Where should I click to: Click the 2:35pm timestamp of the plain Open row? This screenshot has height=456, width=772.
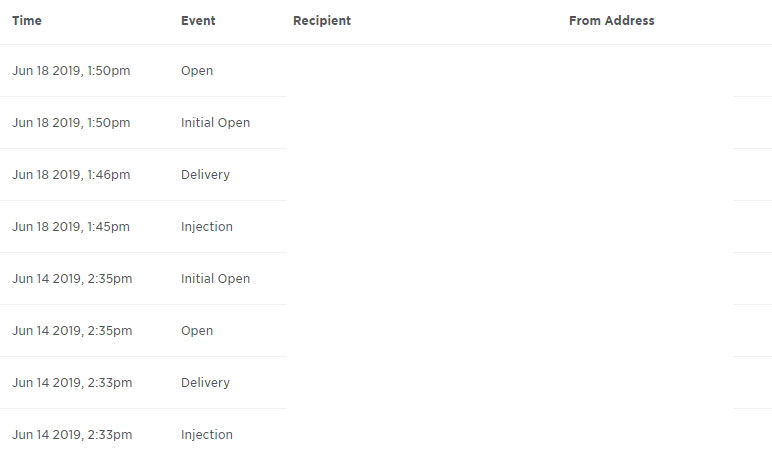(72, 331)
